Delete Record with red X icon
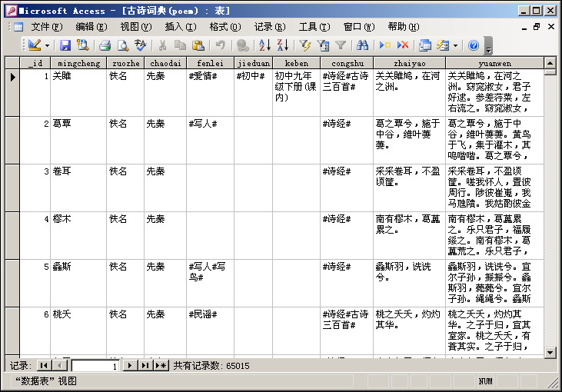This screenshot has width=562, height=392. pyautogui.click(x=403, y=45)
